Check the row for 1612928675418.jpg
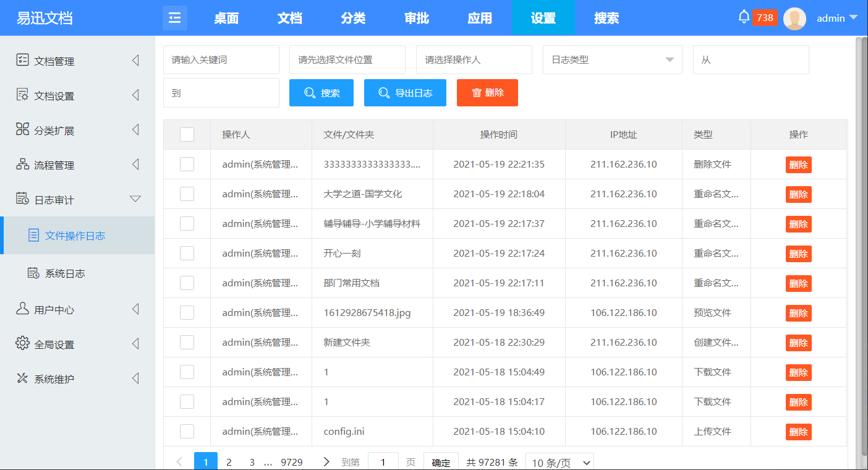 [x=187, y=312]
